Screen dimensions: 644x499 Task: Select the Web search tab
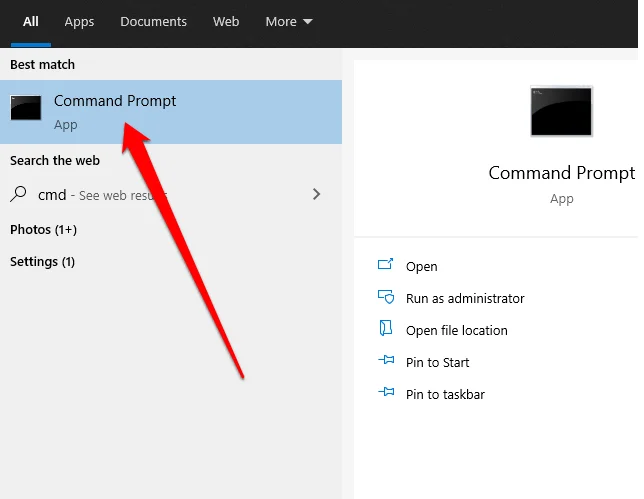[x=226, y=21]
